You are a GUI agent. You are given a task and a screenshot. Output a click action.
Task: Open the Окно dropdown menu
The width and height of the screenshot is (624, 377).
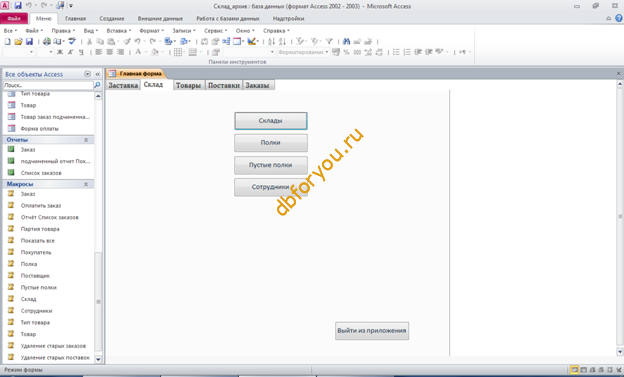(x=245, y=31)
